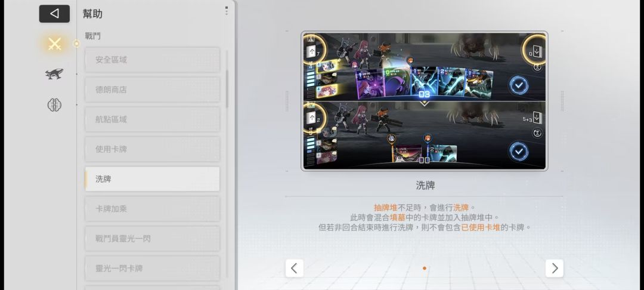Open the creature category icon in sidebar
Viewport: 644px width, 290px height.
point(54,74)
